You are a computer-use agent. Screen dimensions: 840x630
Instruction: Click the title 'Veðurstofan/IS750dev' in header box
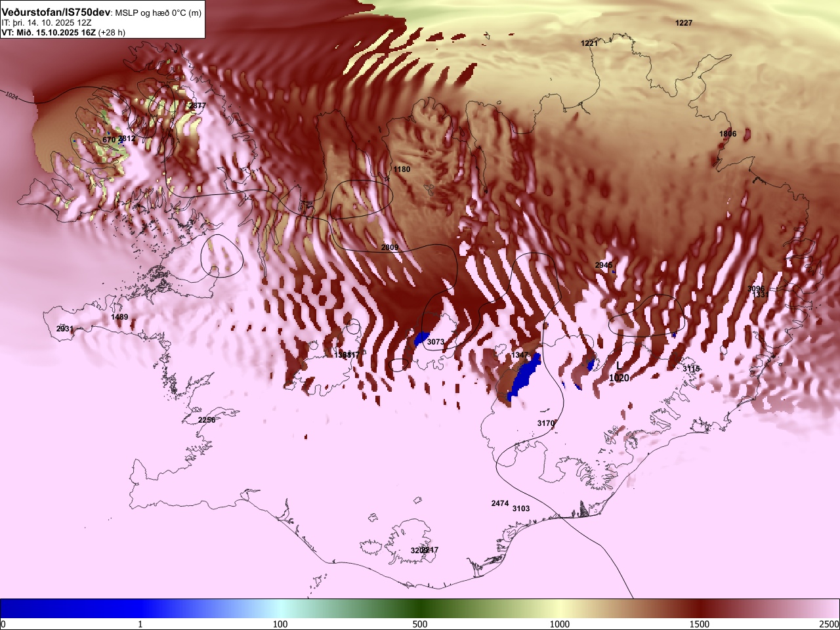pos(56,12)
